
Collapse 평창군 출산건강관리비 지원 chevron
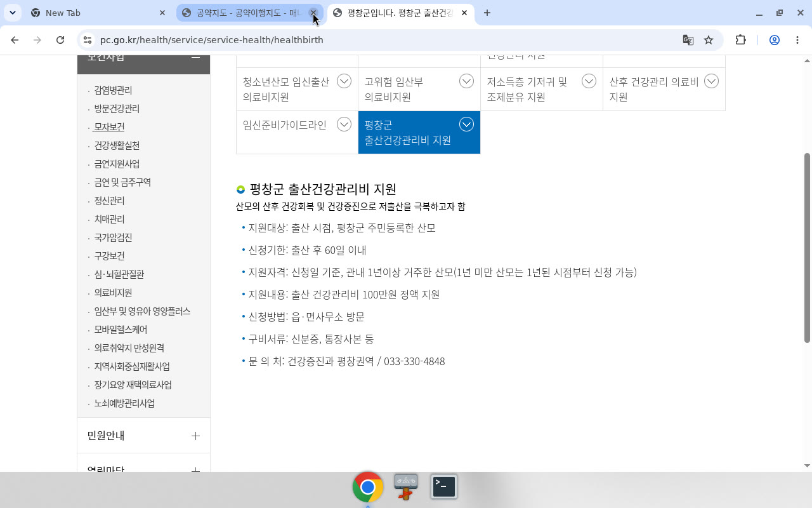[466, 124]
